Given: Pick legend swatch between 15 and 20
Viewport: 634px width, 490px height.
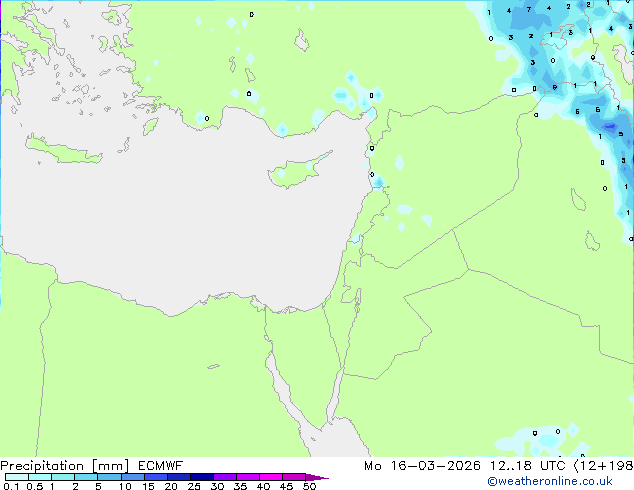Looking at the screenshot, I should (x=155, y=477).
